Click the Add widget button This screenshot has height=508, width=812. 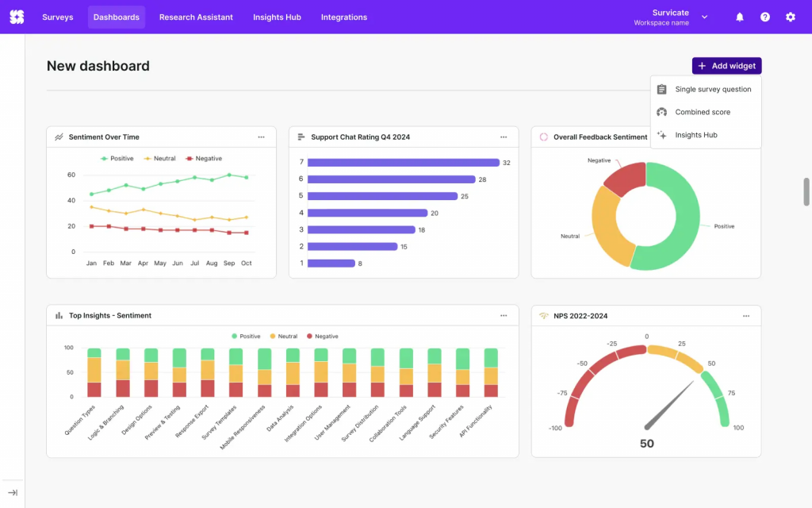[726, 65]
